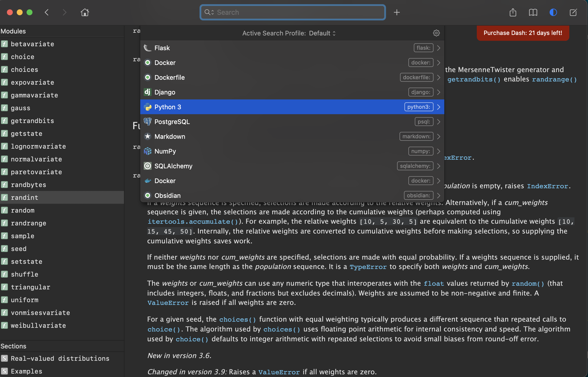The height and width of the screenshot is (377, 588).
Task: Click the edit annotation pencil icon
Action: point(573,12)
